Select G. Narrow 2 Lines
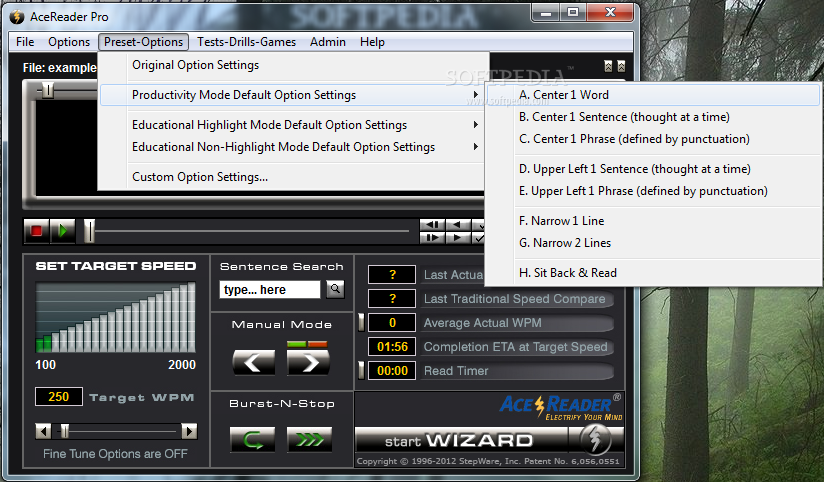The image size is (824, 482). (653, 243)
